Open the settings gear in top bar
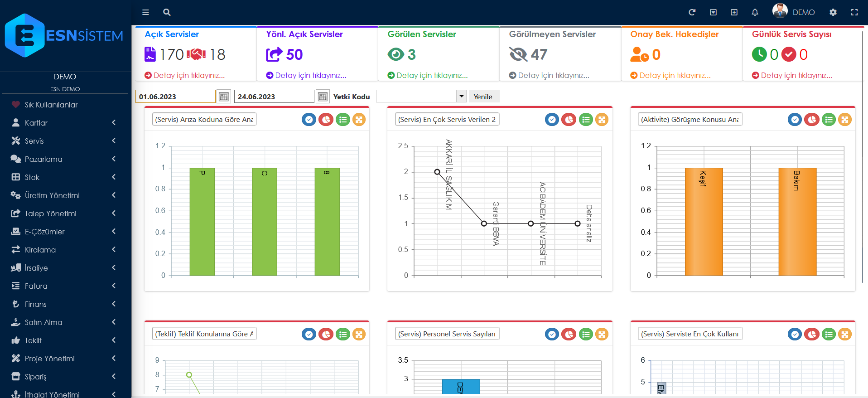The width and height of the screenshot is (868, 398). point(833,12)
